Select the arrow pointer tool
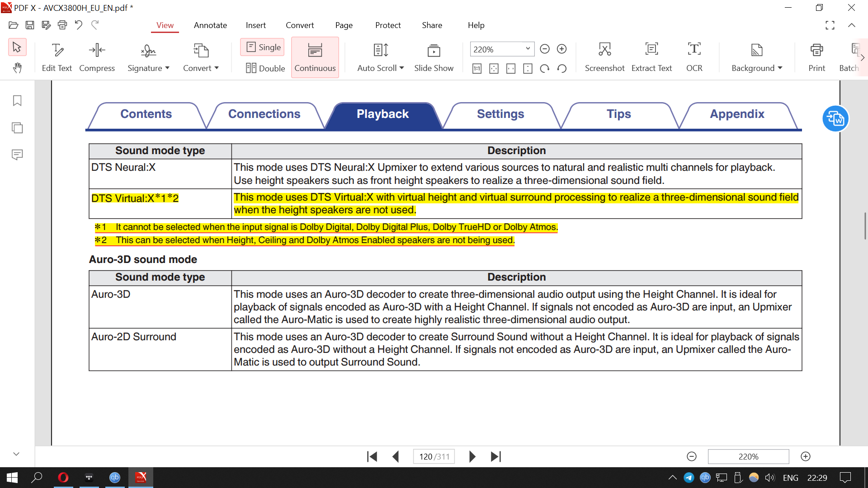868x488 pixels. tap(17, 47)
